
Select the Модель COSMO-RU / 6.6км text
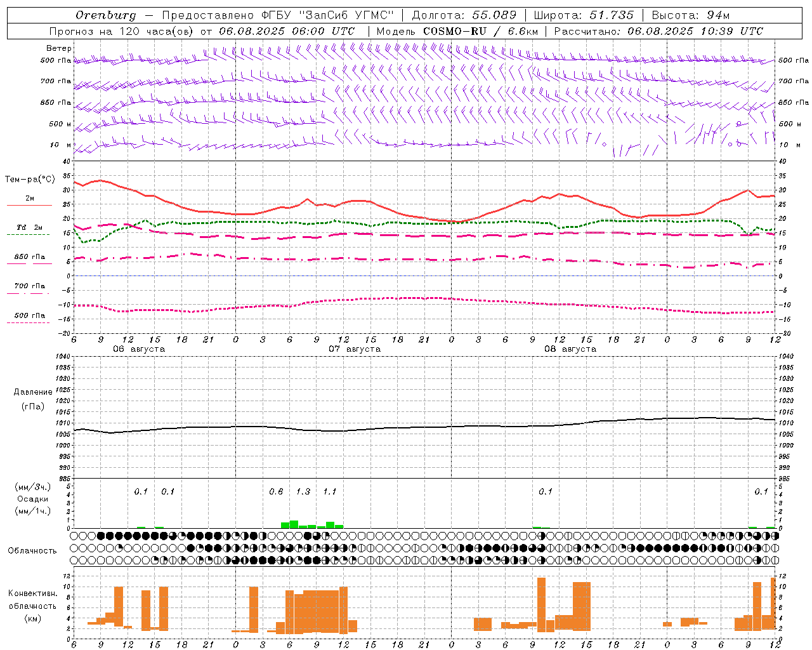click(x=457, y=31)
